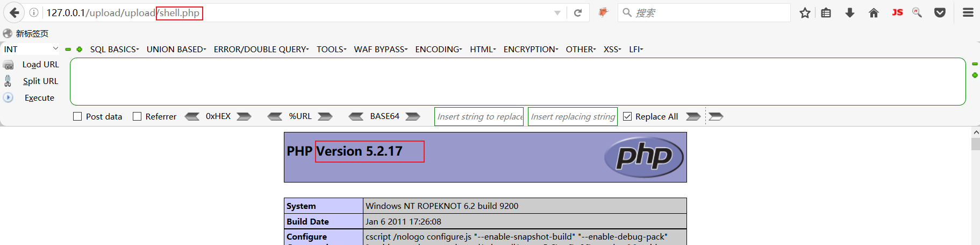Open the downloads arrow icon
The width and height of the screenshot is (980, 245).
[x=850, y=12]
